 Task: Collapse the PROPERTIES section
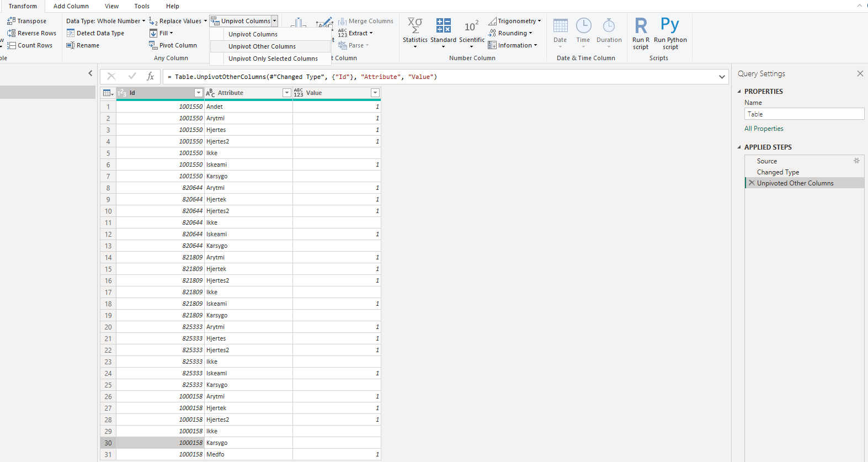[x=739, y=92]
